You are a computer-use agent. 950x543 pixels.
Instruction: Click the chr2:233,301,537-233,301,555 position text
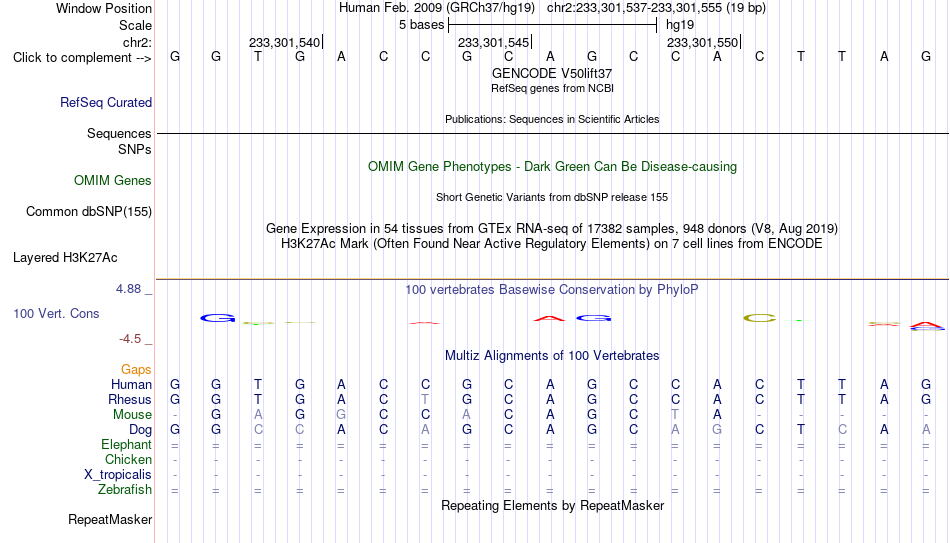pyautogui.click(x=656, y=8)
